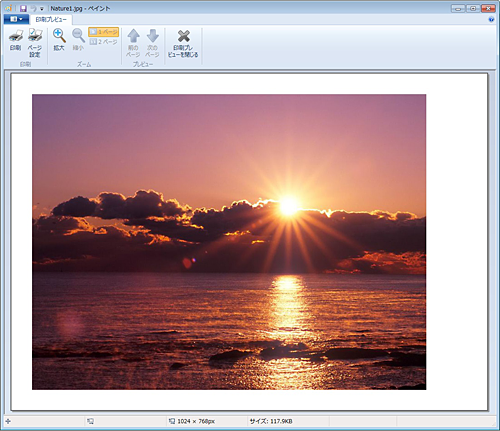
Task: Select the 印刷プレビュー ribbon tab
Action: [51, 20]
